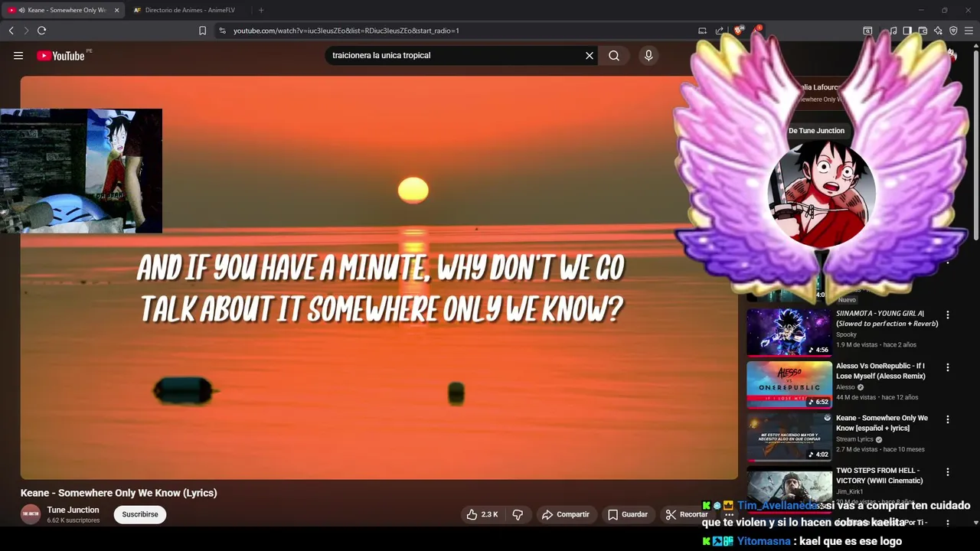
Task: Open Alesso Vs OneRepublic video thumbnail
Action: 789,385
